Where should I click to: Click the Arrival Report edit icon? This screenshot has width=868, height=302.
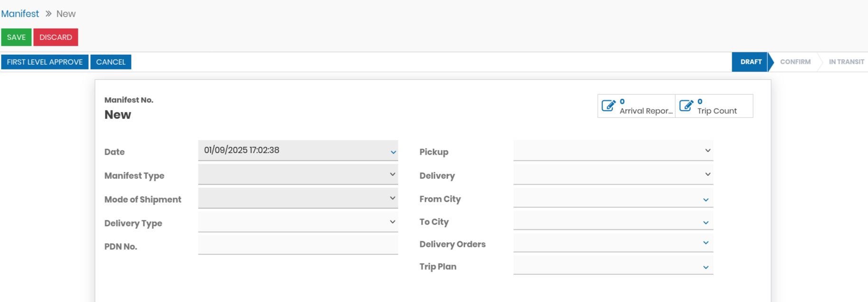click(x=609, y=106)
